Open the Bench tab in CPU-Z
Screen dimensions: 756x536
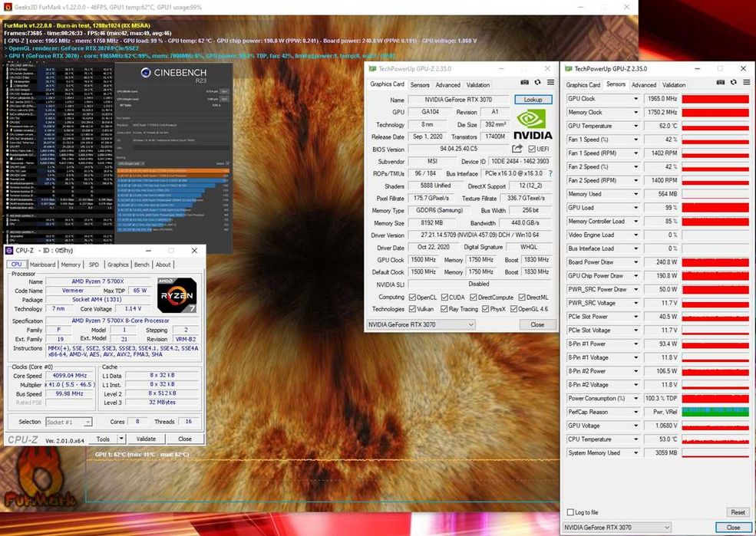141,265
